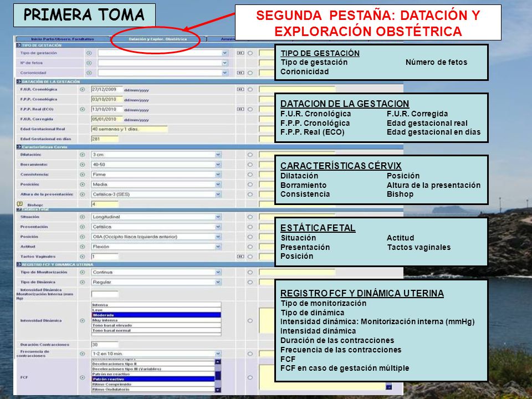Click target icon beside F.U.R. Cronológica label
The image size is (532, 399).
point(82,89)
